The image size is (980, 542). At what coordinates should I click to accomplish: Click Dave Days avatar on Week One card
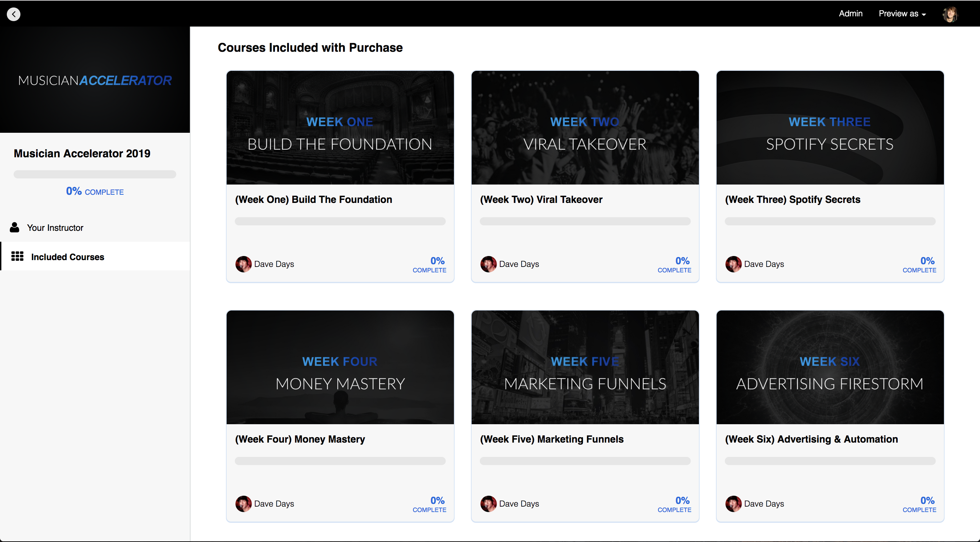click(244, 264)
